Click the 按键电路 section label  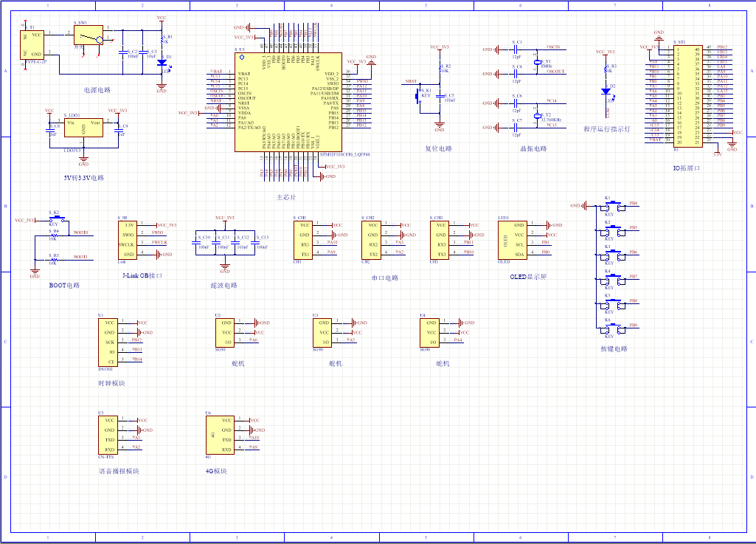coord(614,349)
